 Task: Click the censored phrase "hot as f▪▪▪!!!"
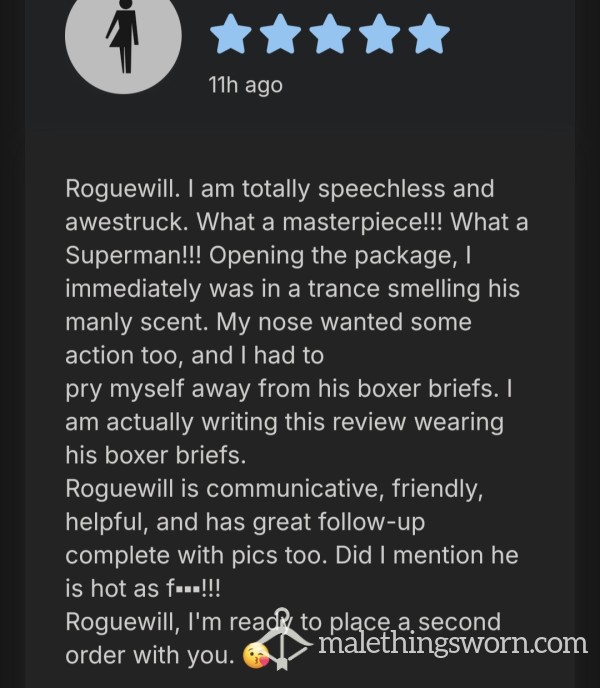(x=156, y=588)
